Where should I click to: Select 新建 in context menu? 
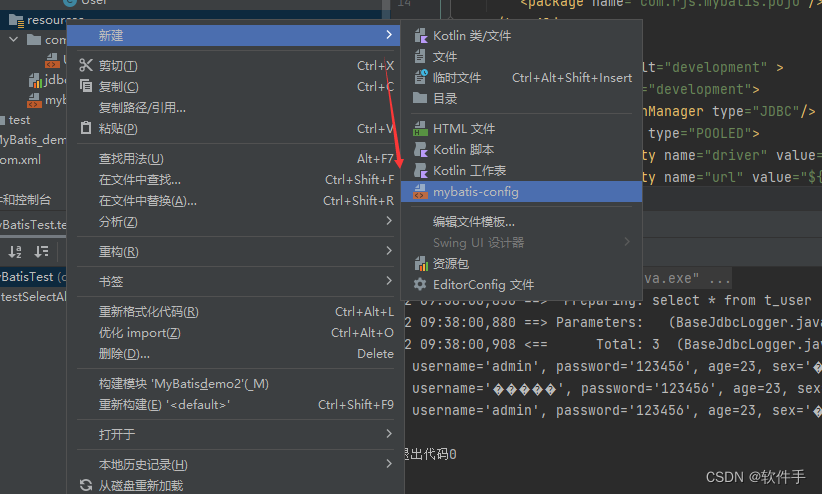coord(234,36)
